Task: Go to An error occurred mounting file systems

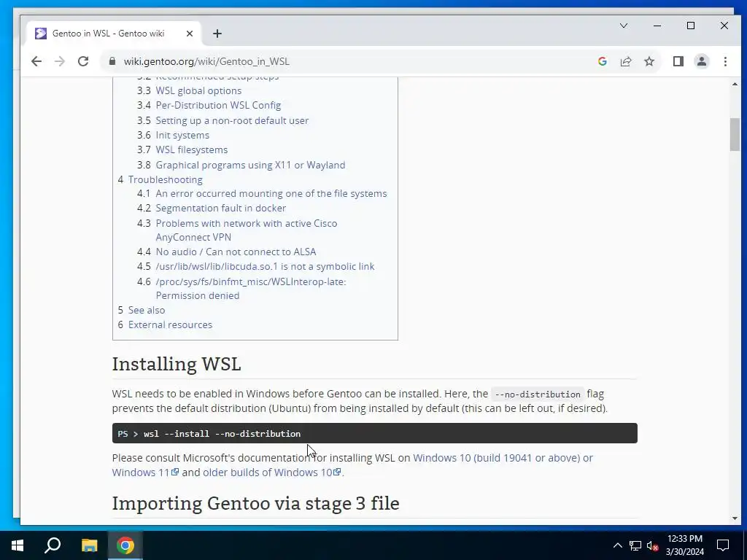Action: [271, 193]
